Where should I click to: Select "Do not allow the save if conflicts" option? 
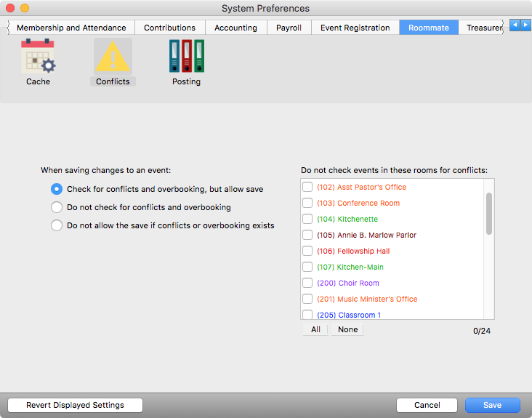pyautogui.click(x=57, y=225)
